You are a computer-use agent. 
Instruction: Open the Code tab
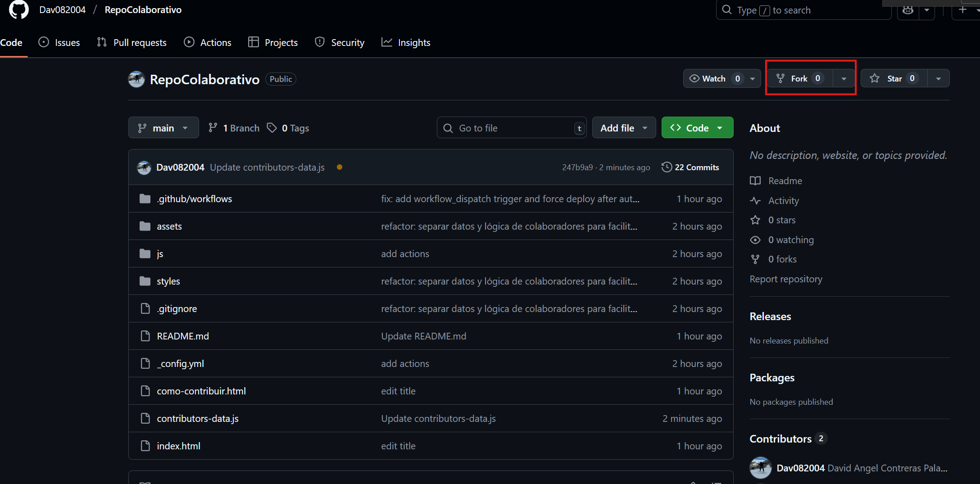click(11, 42)
